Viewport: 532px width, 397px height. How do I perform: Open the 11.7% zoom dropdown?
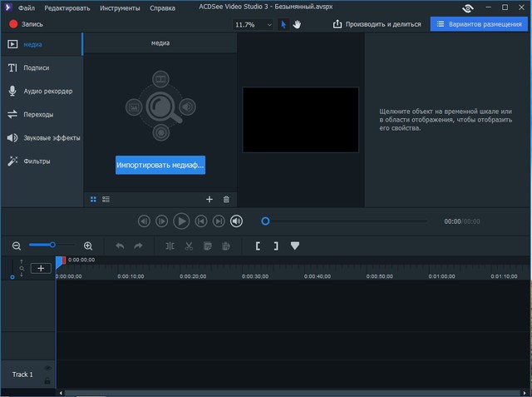tap(254, 25)
